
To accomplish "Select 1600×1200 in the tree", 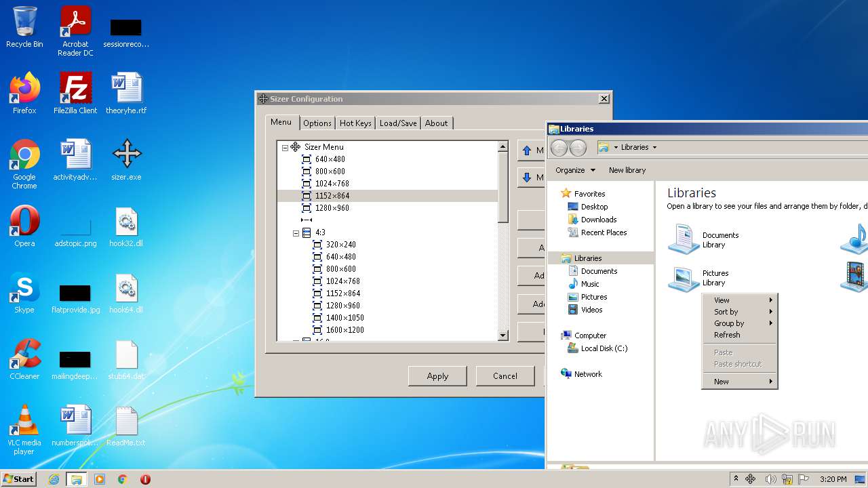I will pos(344,330).
